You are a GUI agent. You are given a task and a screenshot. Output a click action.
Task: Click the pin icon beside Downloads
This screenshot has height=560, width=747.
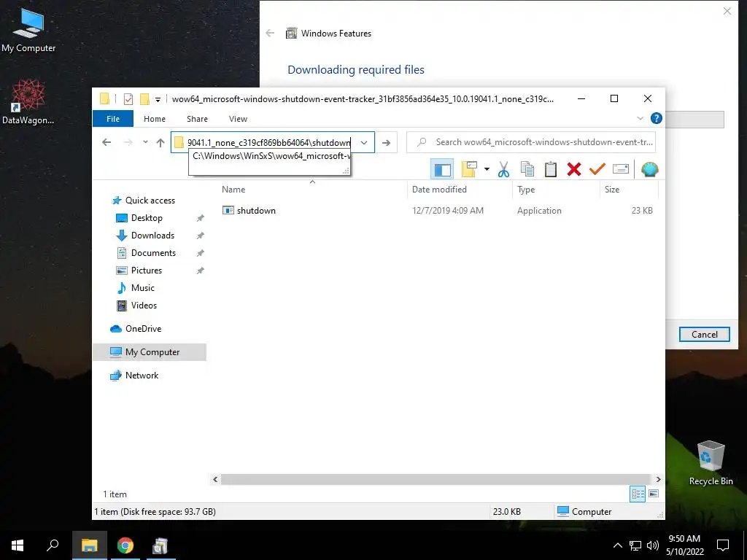pos(201,236)
